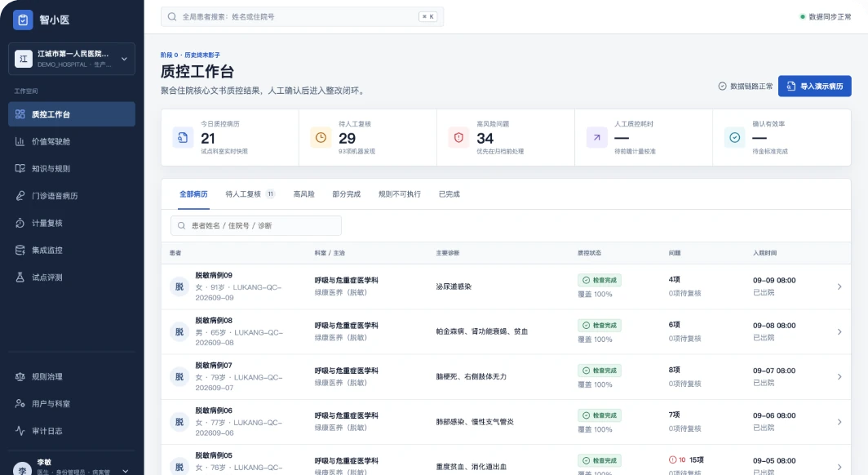This screenshot has width=868, height=475.
Task: Switch to the 高风险 tab
Action: tap(304, 194)
